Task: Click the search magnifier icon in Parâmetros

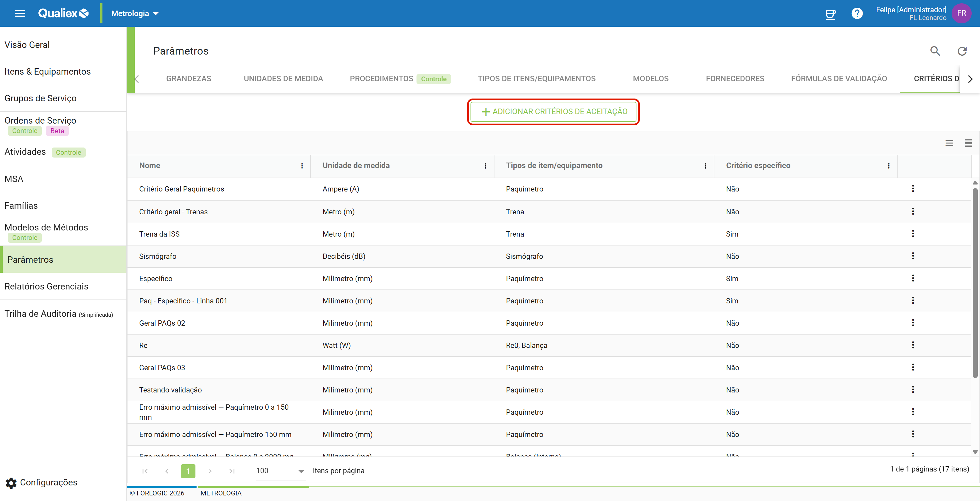Action: tap(935, 51)
